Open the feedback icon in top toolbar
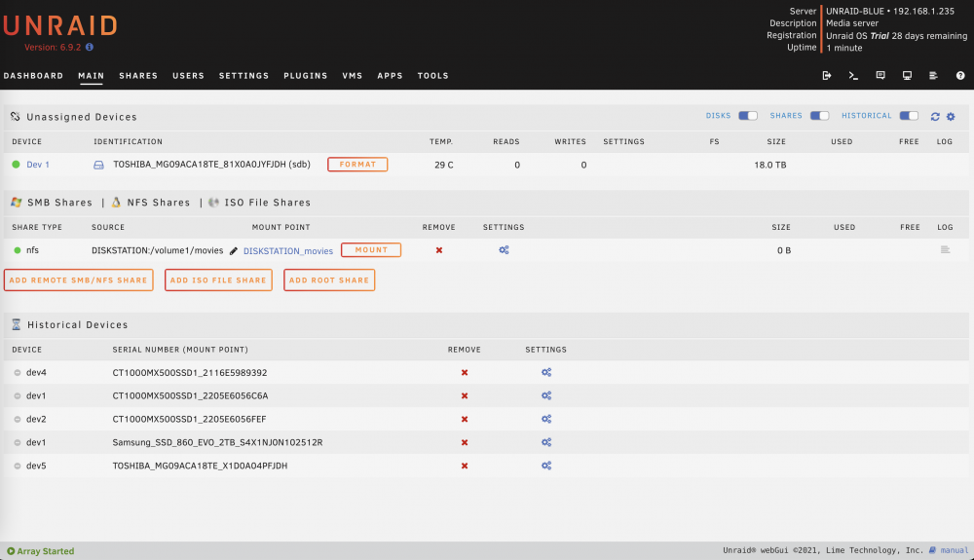 point(880,75)
